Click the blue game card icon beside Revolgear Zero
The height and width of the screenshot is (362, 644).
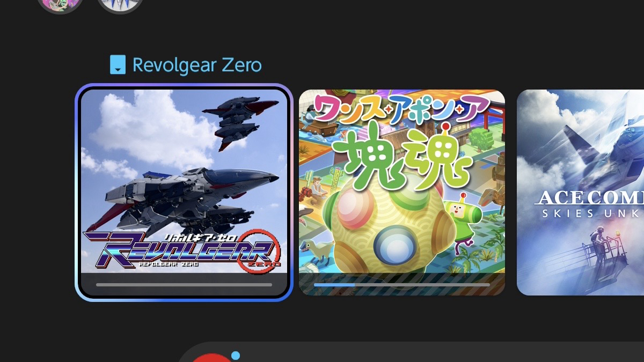pos(118,65)
